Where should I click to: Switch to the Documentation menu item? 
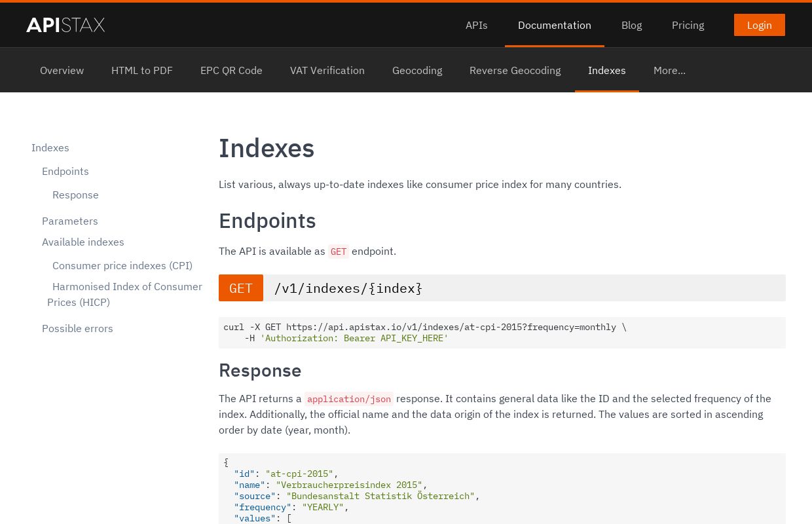point(554,25)
